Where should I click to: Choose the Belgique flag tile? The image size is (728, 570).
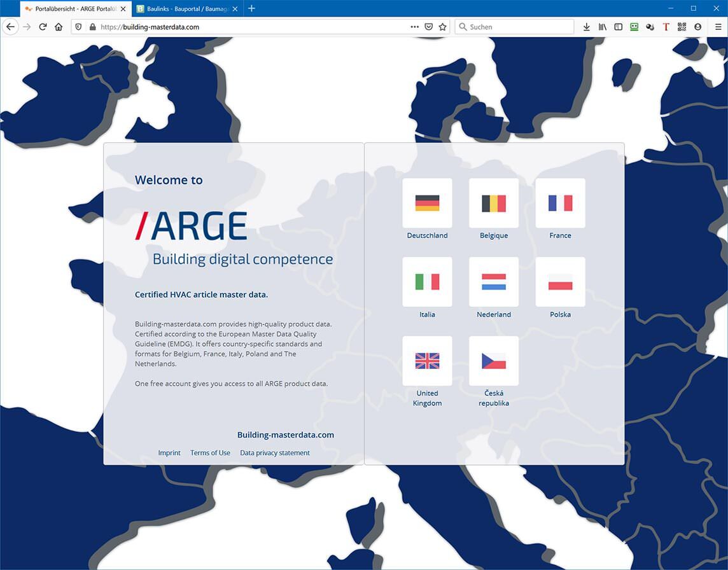pos(494,203)
